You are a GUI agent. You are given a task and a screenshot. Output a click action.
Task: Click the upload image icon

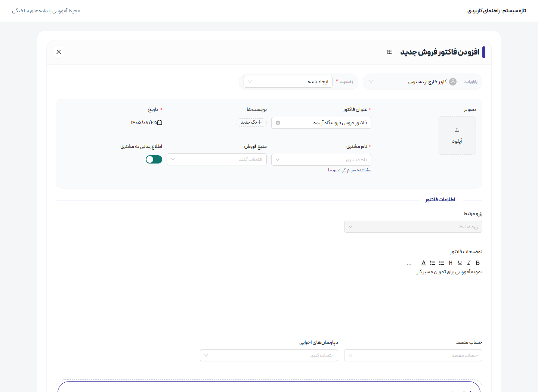pyautogui.click(x=457, y=130)
